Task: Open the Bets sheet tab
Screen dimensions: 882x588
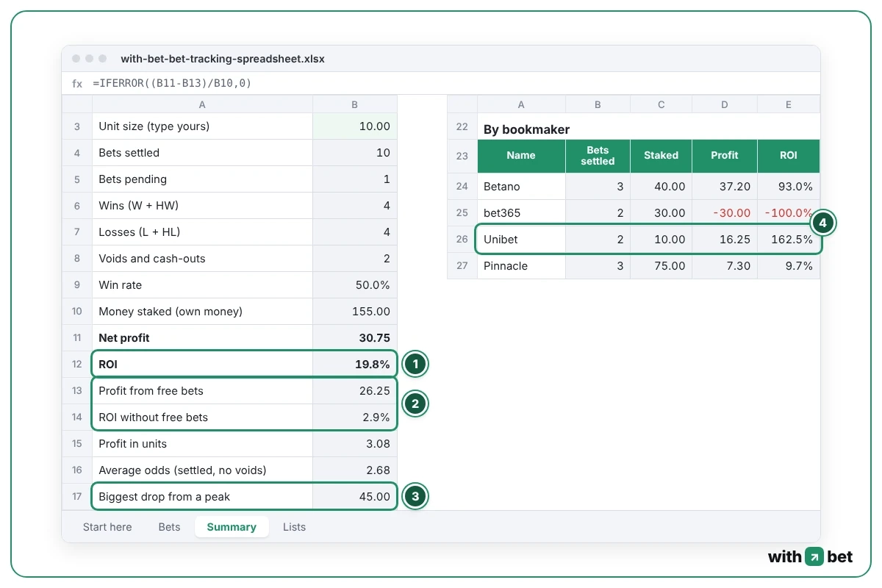Action: 169,527
